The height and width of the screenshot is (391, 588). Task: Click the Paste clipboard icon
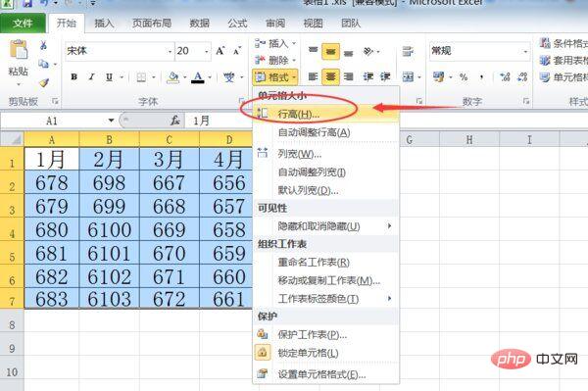click(19, 49)
